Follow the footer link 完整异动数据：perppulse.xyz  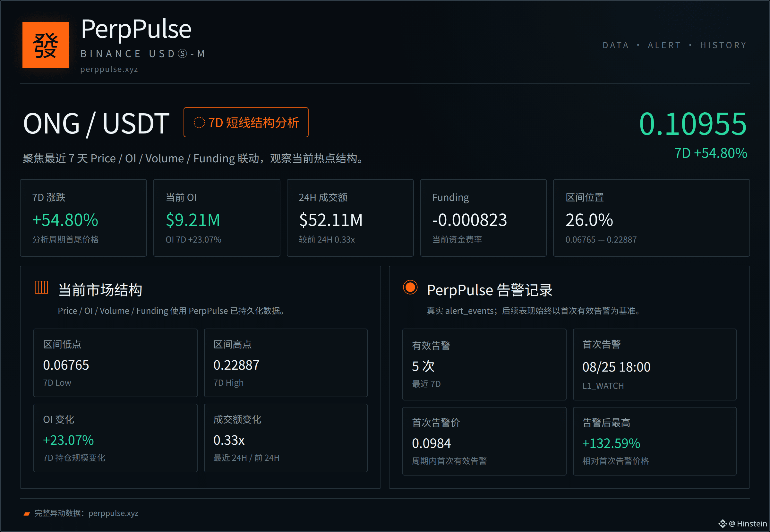(x=86, y=513)
